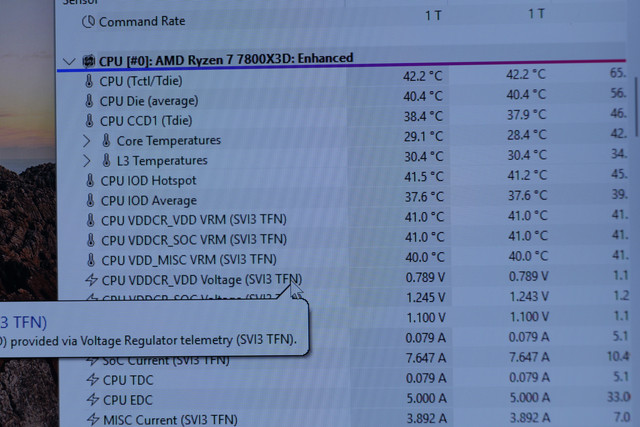Click thermometer icon next to L3 Temperatures

click(107, 161)
